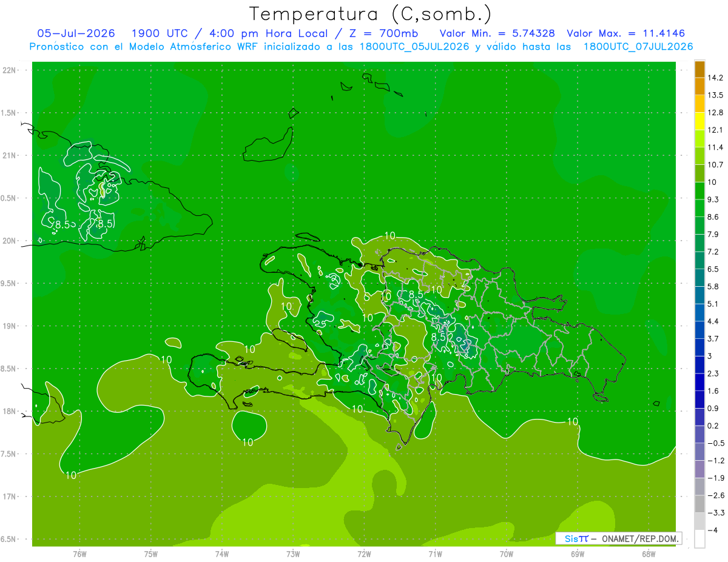Click the '-0.5' colorbar label
The height and width of the screenshot is (562, 728).
tap(715, 443)
